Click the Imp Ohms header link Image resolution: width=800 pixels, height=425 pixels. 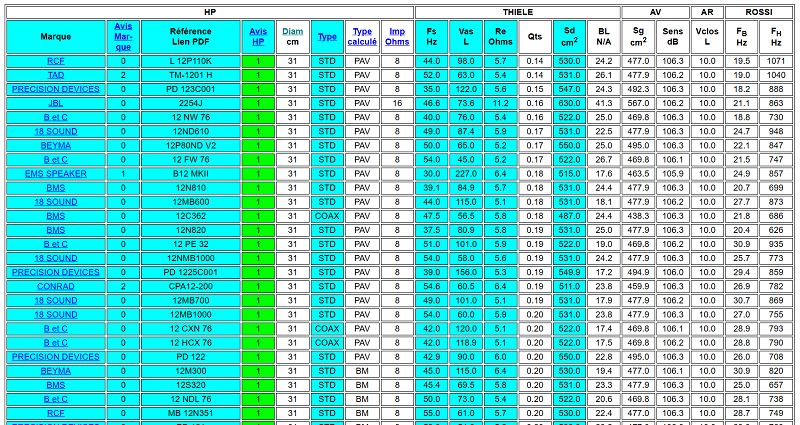(397, 37)
